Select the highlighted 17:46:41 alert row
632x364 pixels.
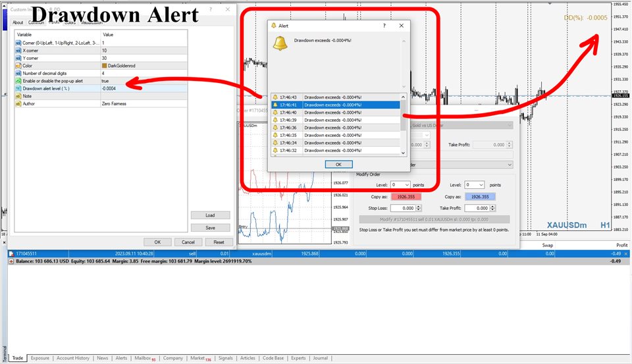pos(335,105)
